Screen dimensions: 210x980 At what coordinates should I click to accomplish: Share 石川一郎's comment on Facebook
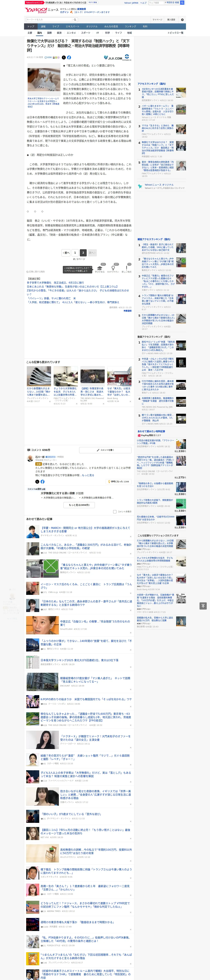point(42,482)
